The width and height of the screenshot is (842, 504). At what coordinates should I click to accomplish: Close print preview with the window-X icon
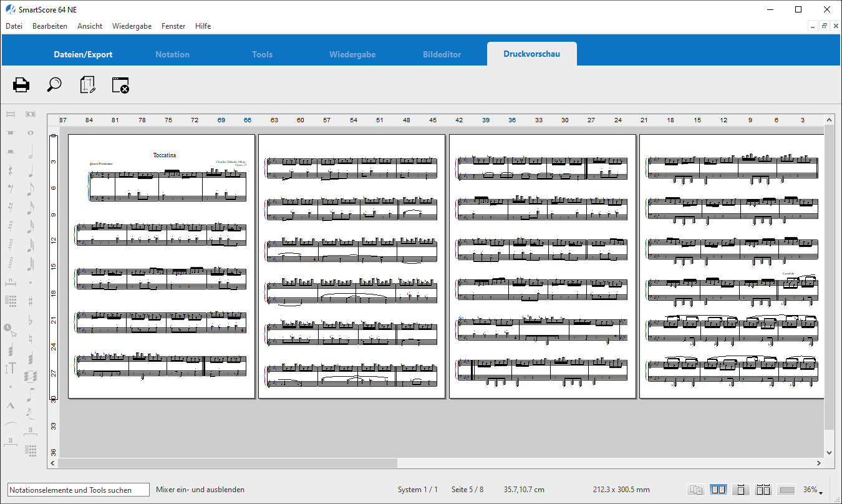(x=120, y=85)
